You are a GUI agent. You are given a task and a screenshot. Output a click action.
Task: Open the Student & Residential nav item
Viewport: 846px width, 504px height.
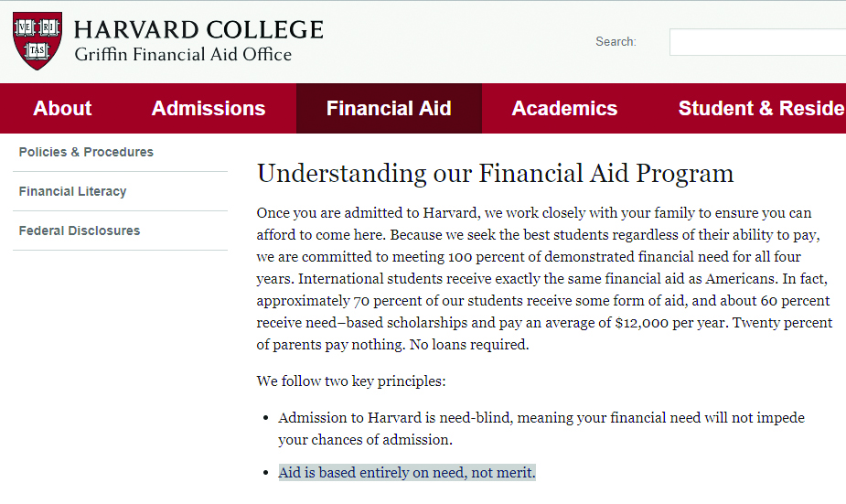(x=761, y=108)
